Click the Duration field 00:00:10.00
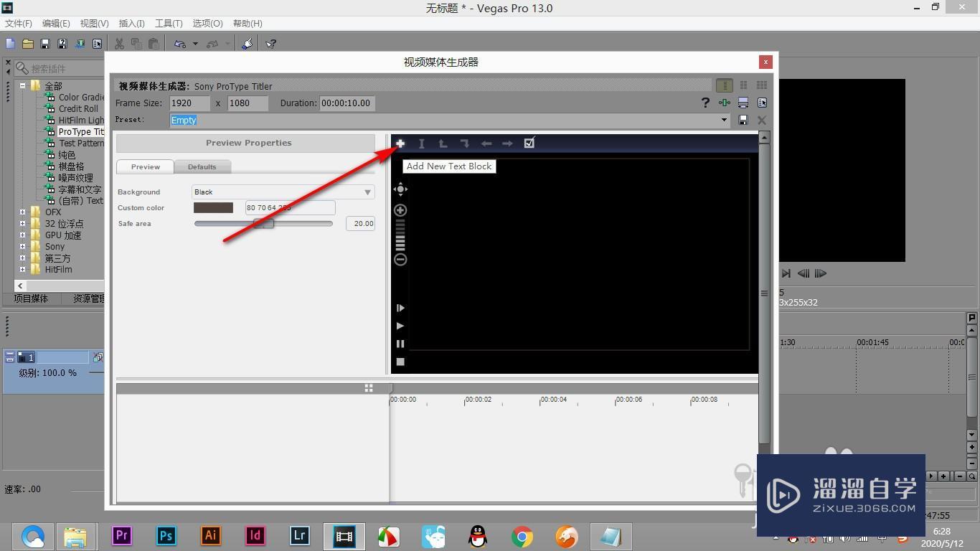The image size is (980, 551). point(347,103)
